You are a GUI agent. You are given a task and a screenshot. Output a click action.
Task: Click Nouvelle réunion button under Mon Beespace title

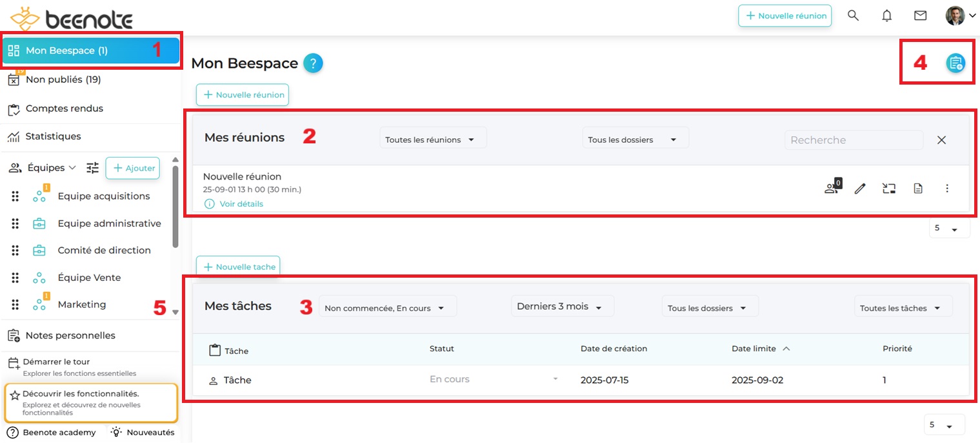(243, 94)
